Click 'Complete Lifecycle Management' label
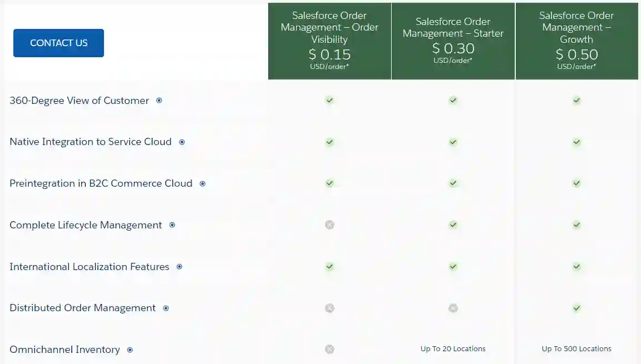 tap(86, 225)
